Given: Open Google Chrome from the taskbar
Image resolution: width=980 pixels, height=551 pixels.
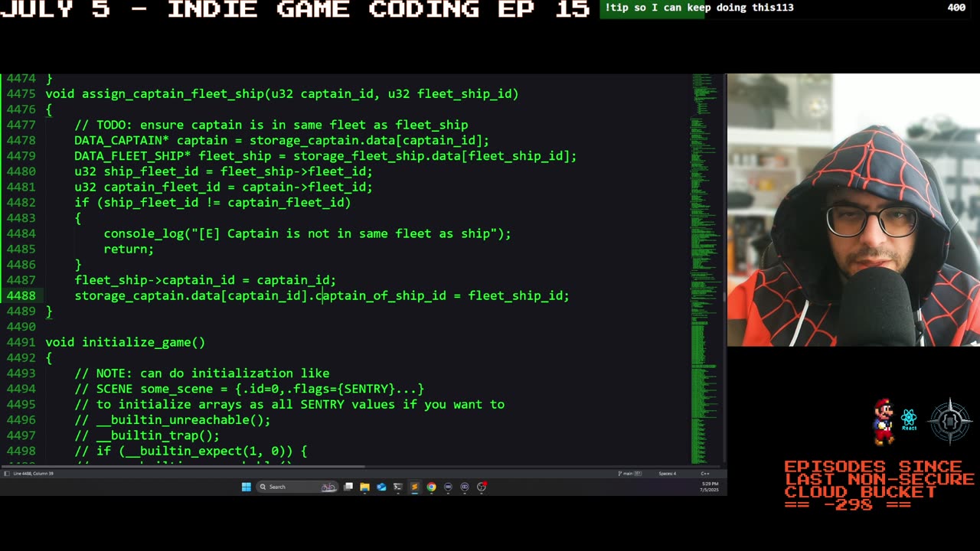Looking at the screenshot, I should [x=431, y=487].
